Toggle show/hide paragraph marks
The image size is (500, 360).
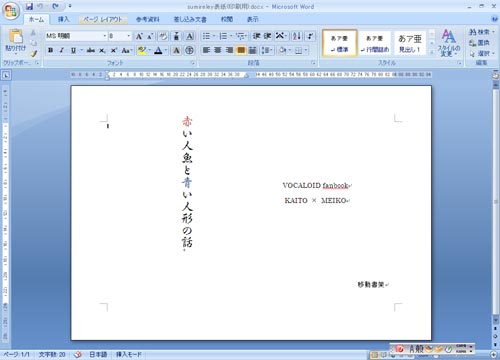point(310,36)
